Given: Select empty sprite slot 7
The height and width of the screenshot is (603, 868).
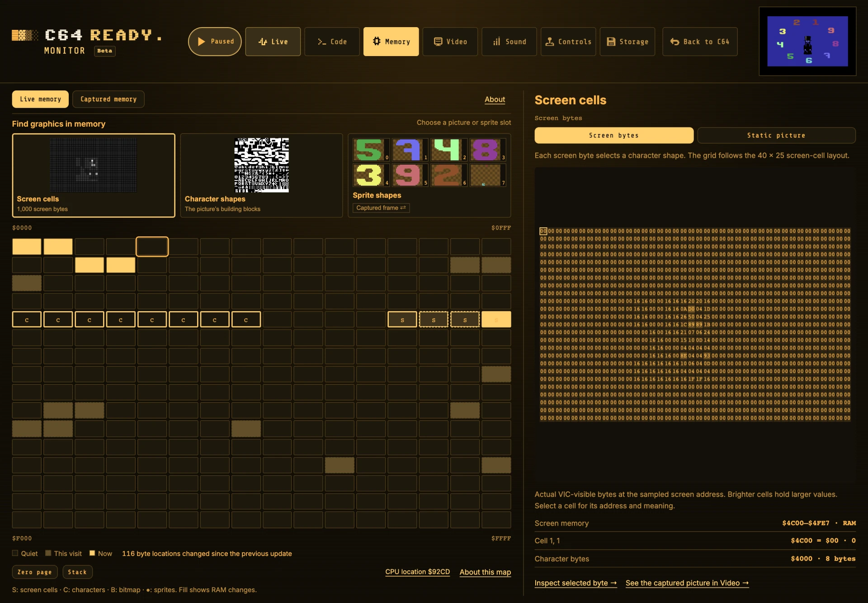Looking at the screenshot, I should 487,175.
